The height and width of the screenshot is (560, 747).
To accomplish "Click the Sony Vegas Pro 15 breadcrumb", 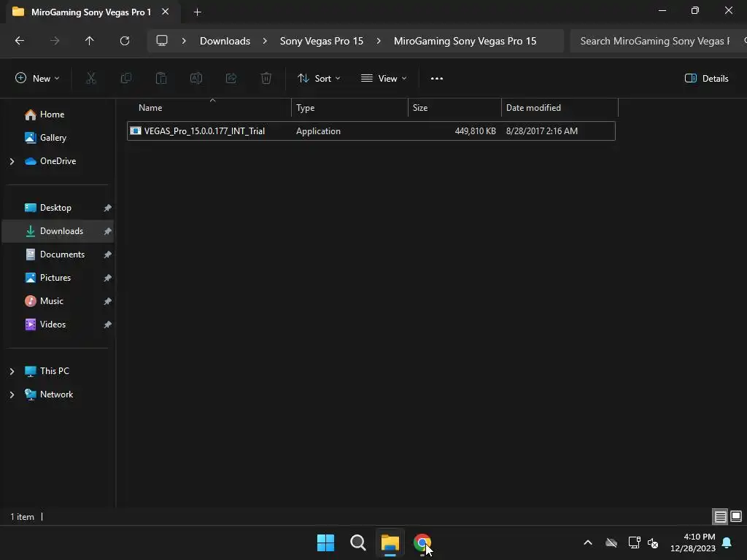I will pyautogui.click(x=322, y=41).
